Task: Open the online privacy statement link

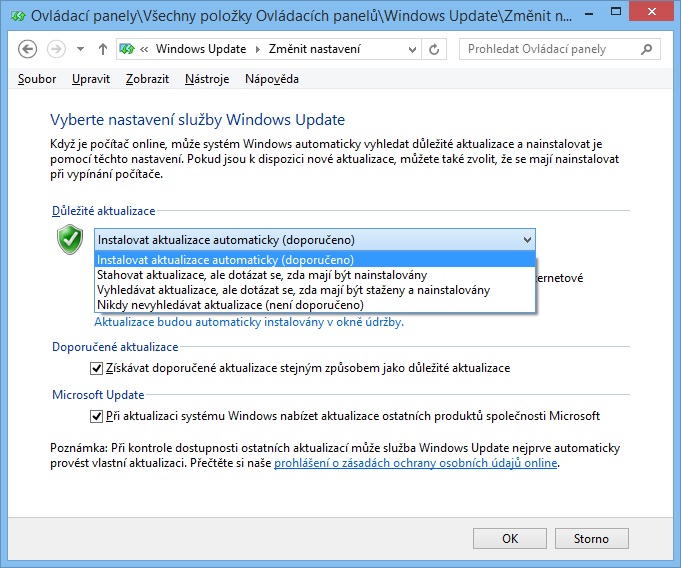Action: tap(416, 463)
